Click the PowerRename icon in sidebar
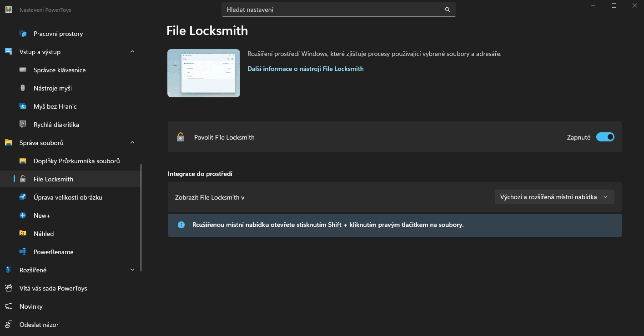The width and height of the screenshot is (644, 336). click(x=23, y=252)
